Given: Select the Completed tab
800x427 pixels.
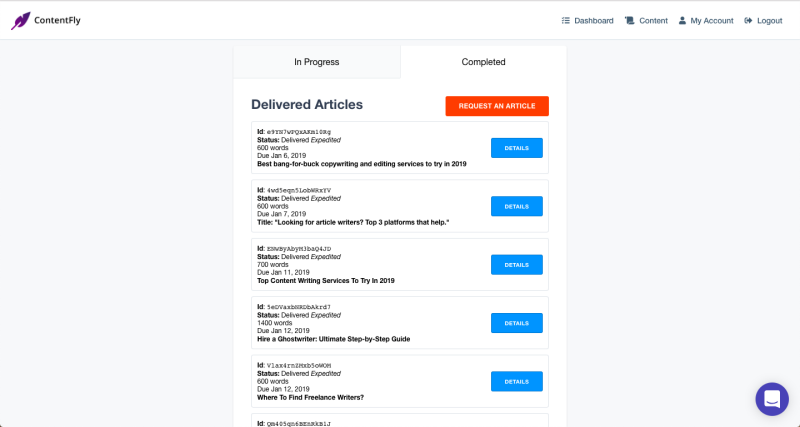Looking at the screenshot, I should click(484, 62).
